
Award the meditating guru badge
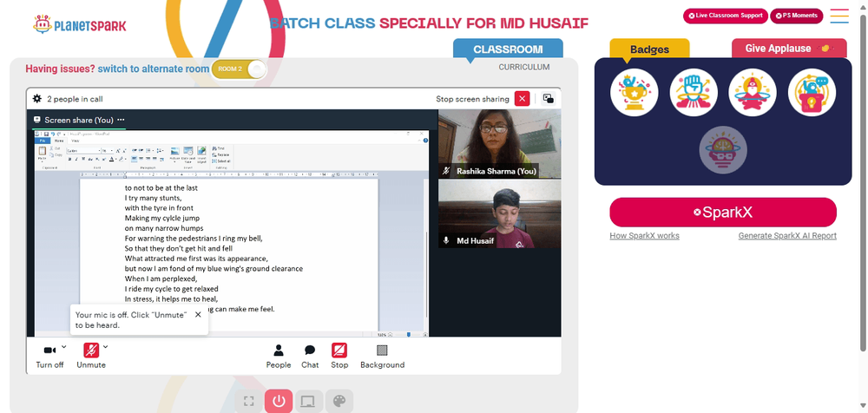pyautogui.click(x=753, y=93)
